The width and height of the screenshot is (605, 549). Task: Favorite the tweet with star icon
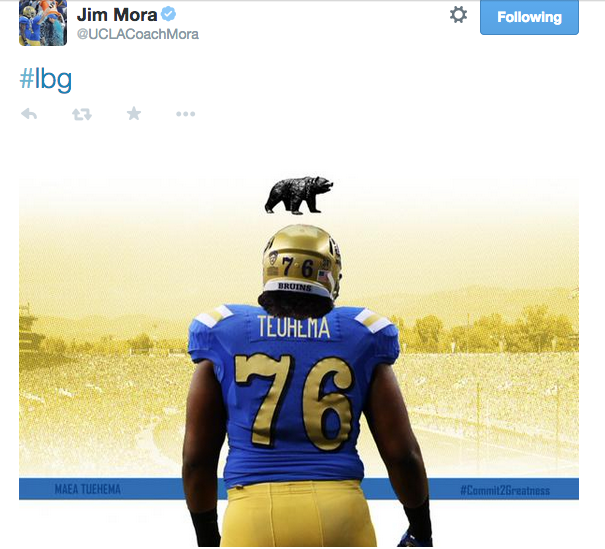(x=134, y=113)
